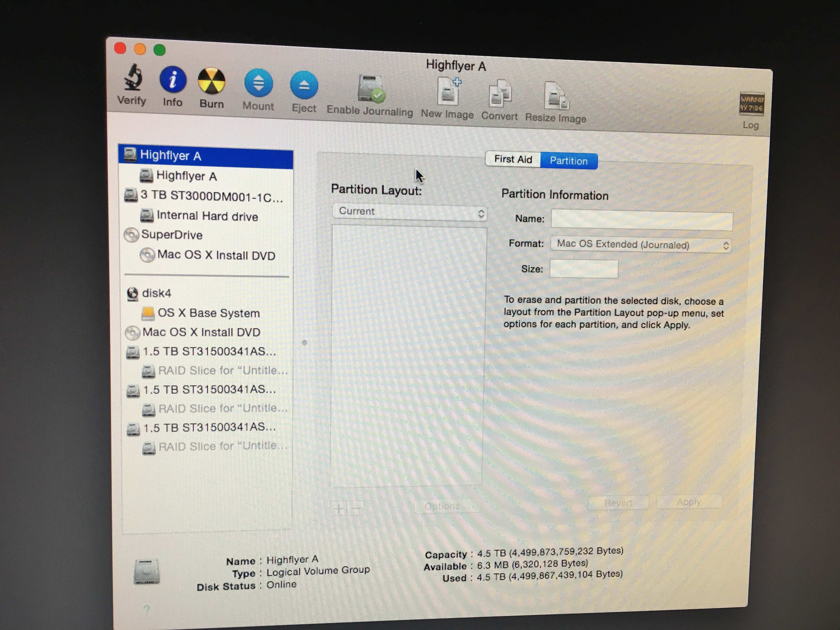The image size is (840, 630).
Task: Click the Highflyer A window title
Action: pos(456,66)
